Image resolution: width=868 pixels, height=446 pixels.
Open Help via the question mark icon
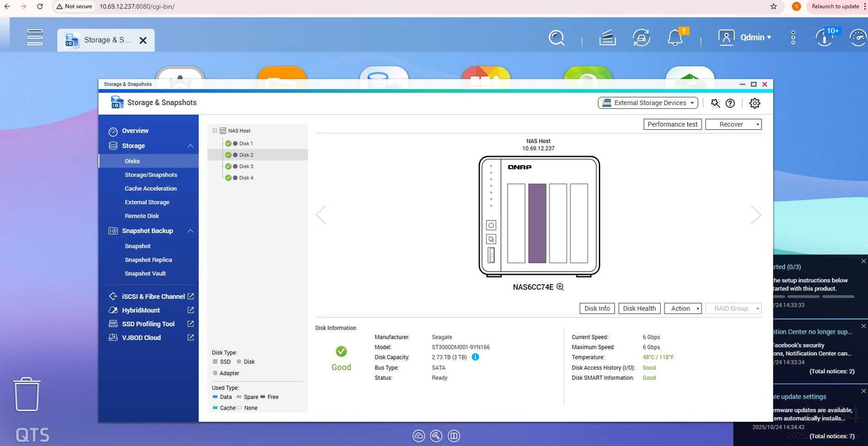point(730,103)
